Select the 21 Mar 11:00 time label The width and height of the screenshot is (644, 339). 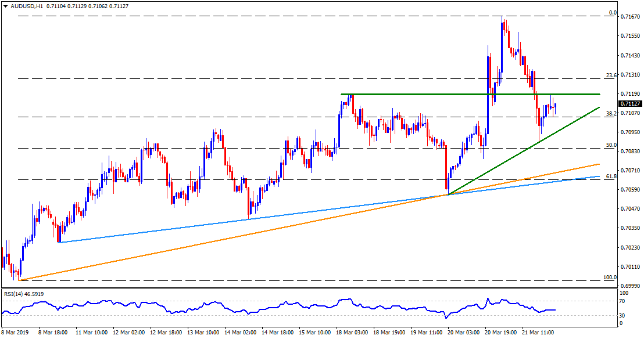538,333
